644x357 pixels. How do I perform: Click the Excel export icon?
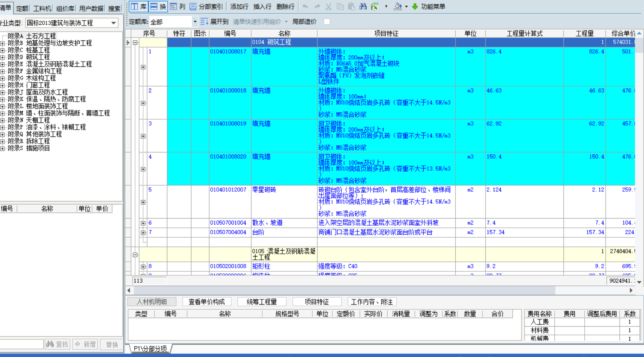pyautogui.click(x=374, y=6)
